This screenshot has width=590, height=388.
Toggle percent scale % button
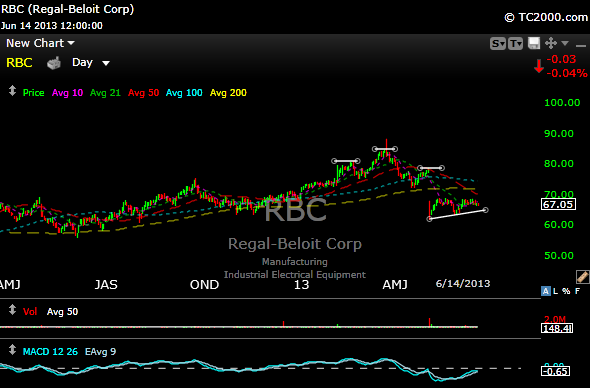[x=566, y=291]
